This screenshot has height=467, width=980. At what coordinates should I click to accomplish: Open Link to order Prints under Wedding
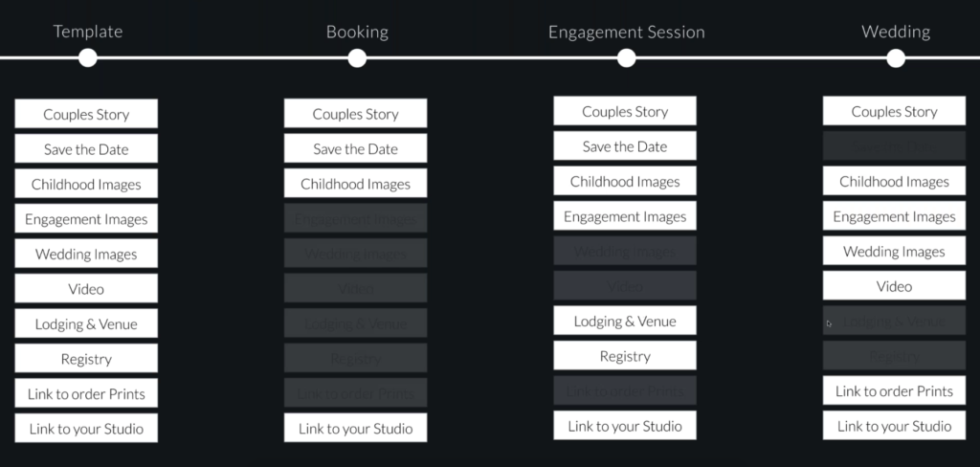895,390
